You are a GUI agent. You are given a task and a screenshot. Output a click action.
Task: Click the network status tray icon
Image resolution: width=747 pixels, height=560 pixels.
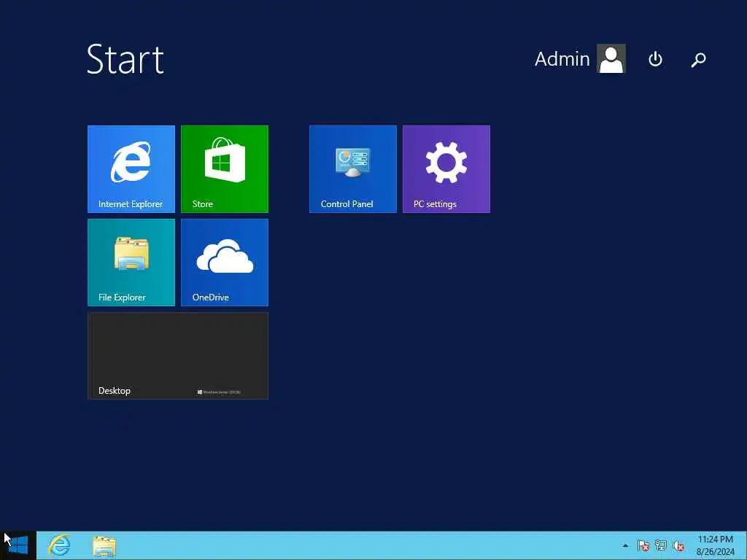pos(661,545)
